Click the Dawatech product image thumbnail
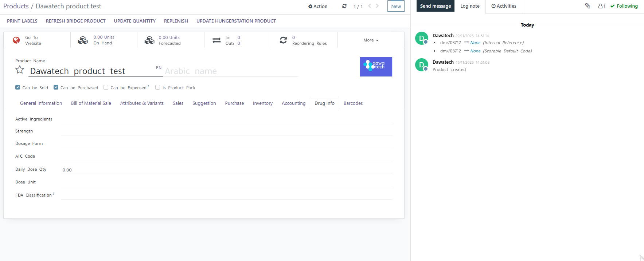 [376, 67]
